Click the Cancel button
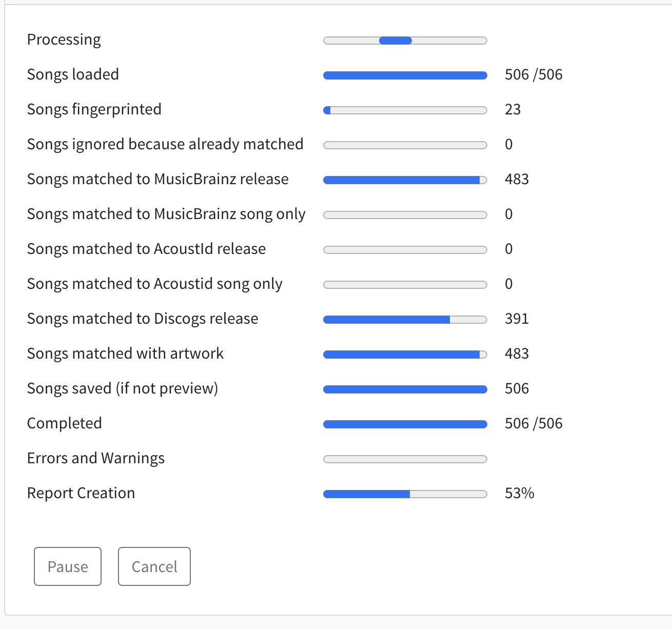672x629 pixels. (154, 566)
